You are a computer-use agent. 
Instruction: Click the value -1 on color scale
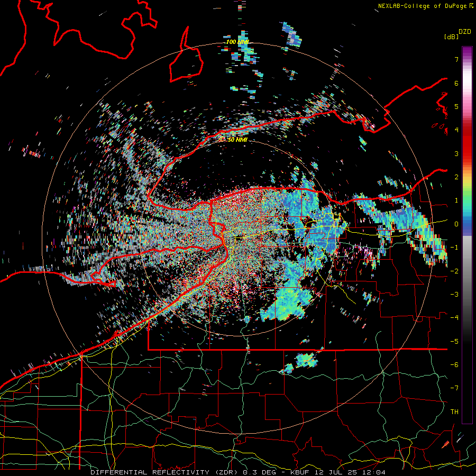(x=454, y=248)
